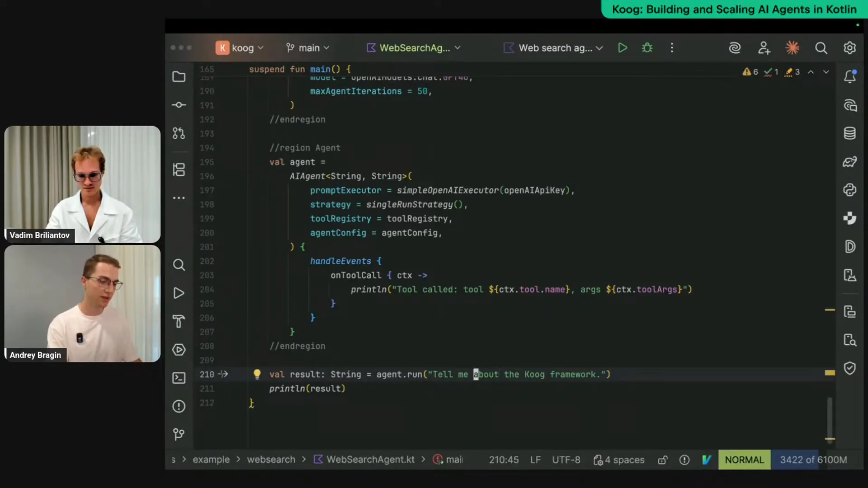Viewport: 868px width, 488px height.
Task: Change line separator LF in status bar
Action: point(535,460)
